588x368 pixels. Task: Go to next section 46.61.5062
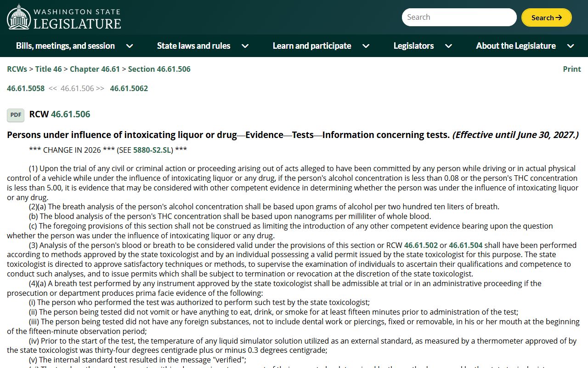pyautogui.click(x=129, y=88)
